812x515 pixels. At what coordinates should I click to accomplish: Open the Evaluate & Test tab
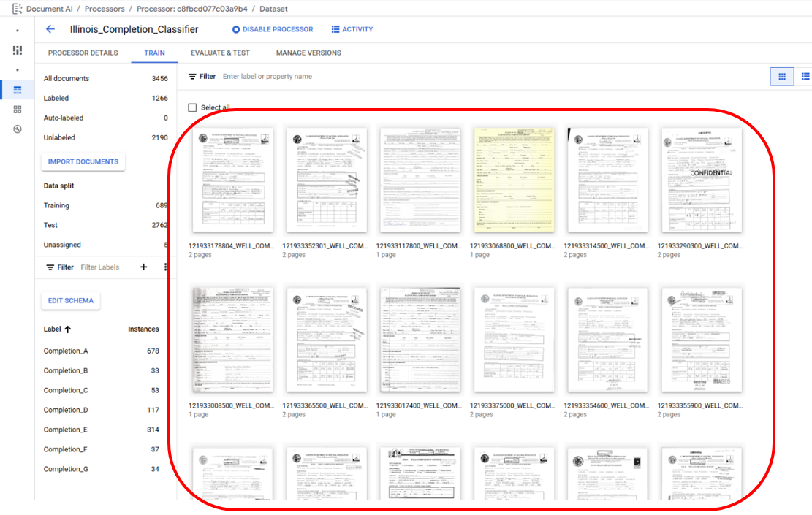220,53
